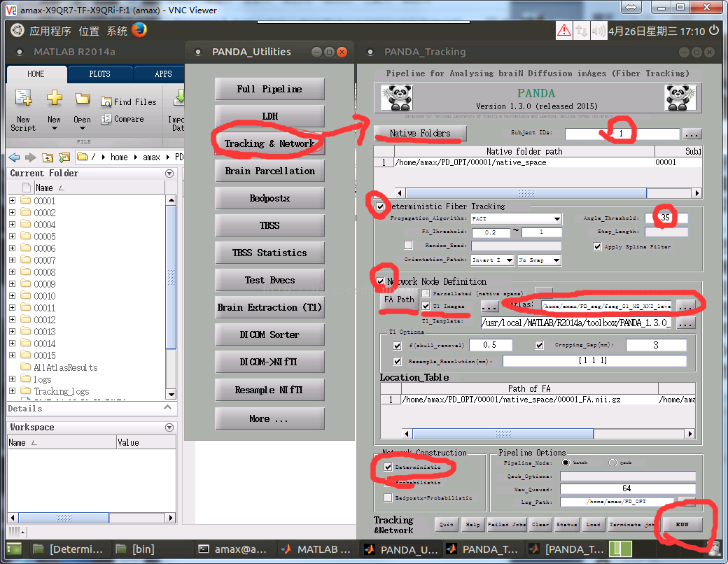Open the 位置 menu
This screenshot has height=564, width=728.
coord(89,31)
